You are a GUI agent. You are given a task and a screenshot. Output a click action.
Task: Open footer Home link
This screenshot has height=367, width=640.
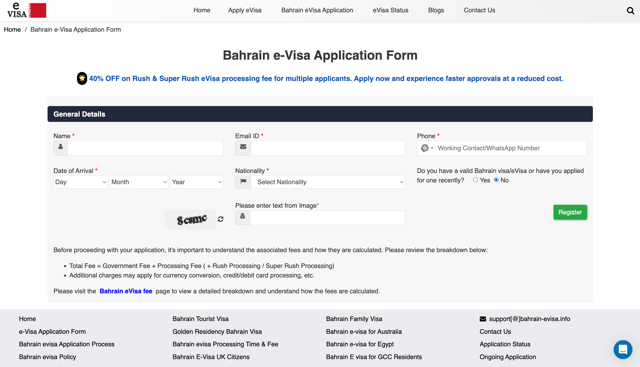coord(27,319)
